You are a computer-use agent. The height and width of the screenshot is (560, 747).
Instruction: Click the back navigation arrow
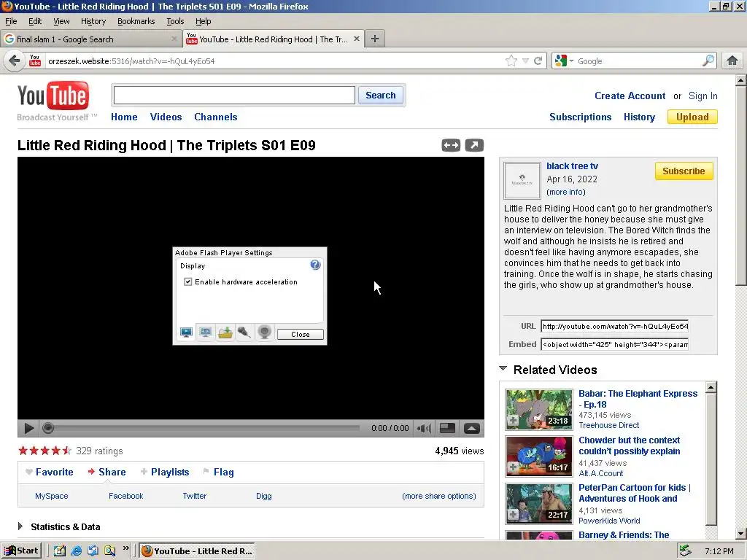pyautogui.click(x=15, y=61)
